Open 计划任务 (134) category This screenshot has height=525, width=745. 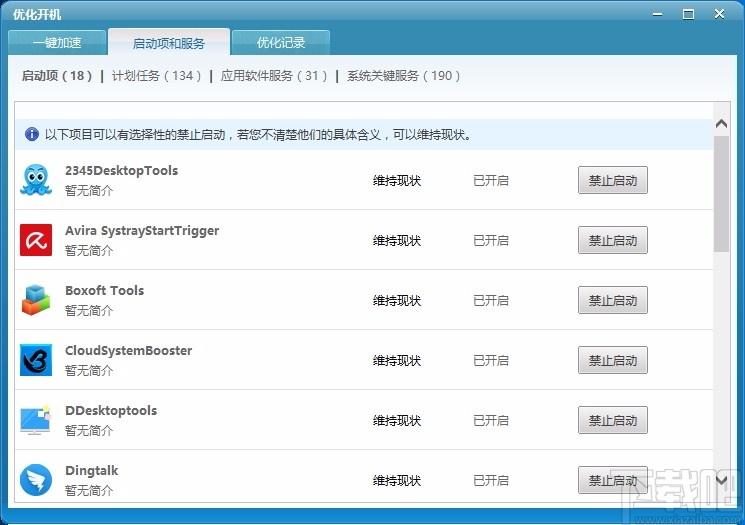point(156,76)
